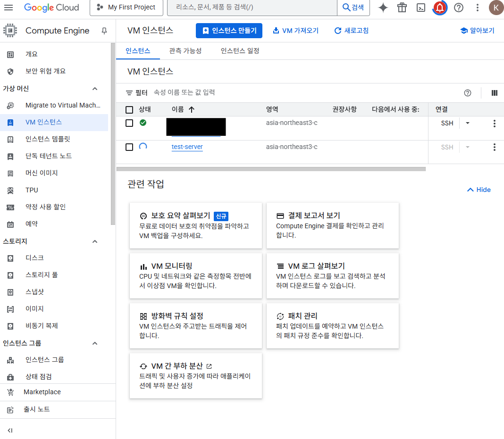
Task: Check the first running instance checkbox
Action: [129, 123]
